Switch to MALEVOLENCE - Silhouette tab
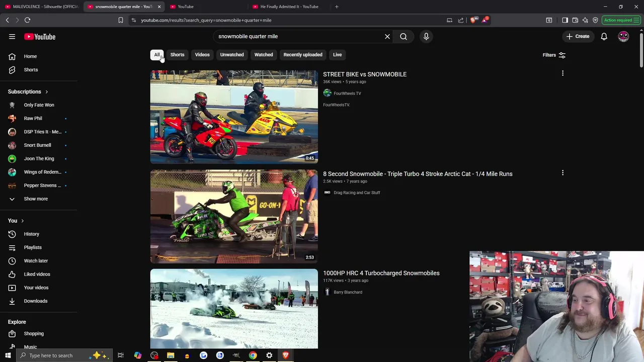 coord(42,7)
